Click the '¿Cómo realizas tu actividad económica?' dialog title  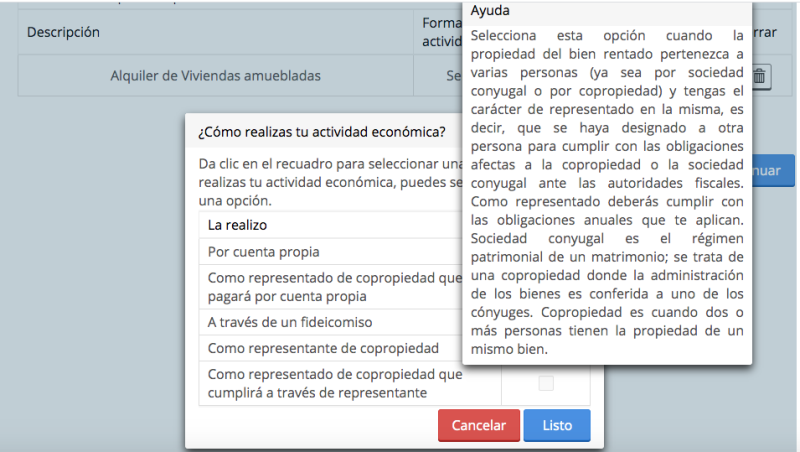tap(321, 132)
